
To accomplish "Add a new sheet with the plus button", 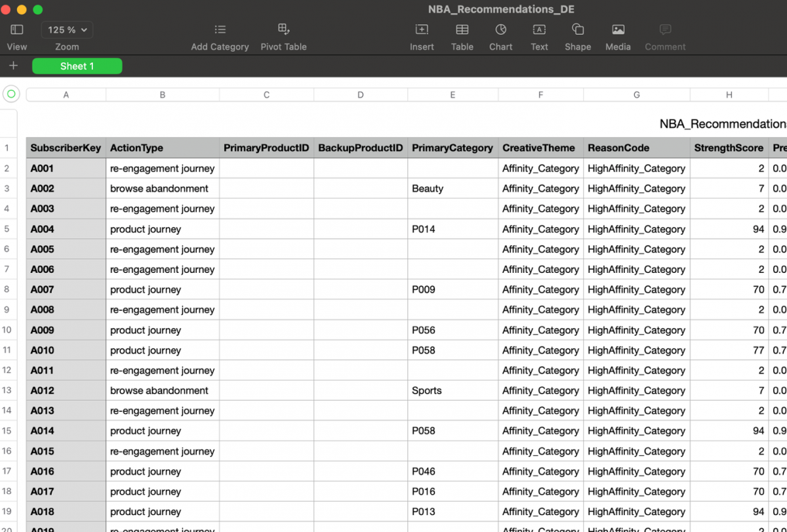I will point(13,66).
